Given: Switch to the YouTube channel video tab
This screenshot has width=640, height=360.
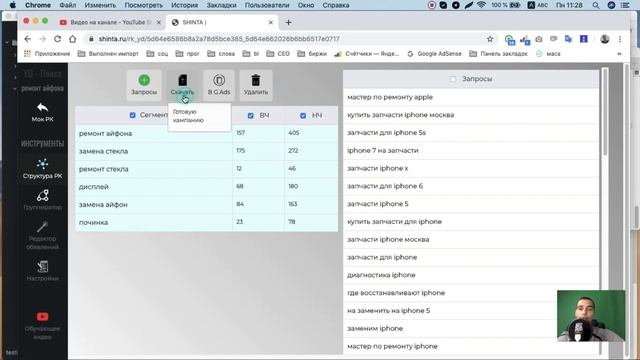Looking at the screenshot, I should 110,22.
